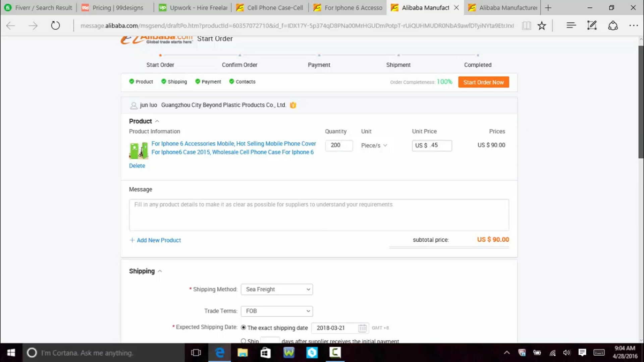This screenshot has height=362, width=644.
Task: Switch to the Upwork browser tab
Action: click(x=193, y=8)
